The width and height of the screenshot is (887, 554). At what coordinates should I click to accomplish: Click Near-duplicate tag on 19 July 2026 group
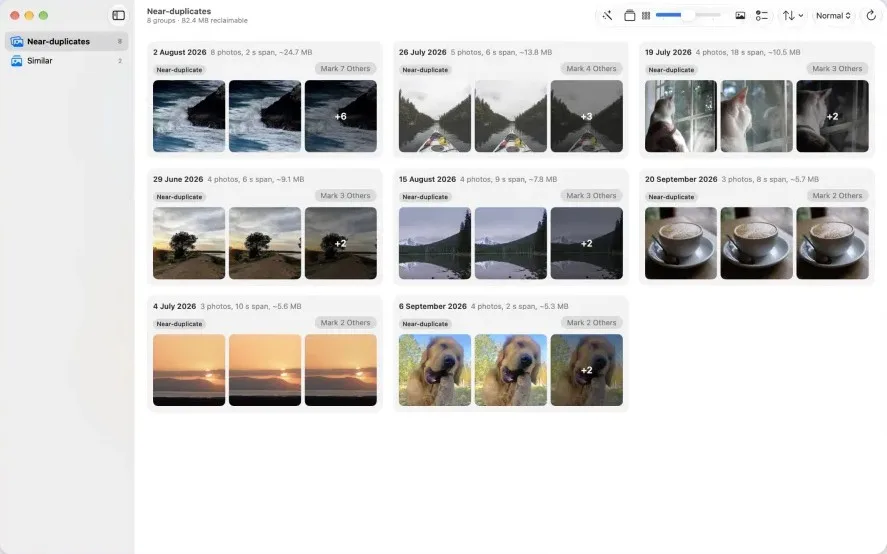[671, 70]
